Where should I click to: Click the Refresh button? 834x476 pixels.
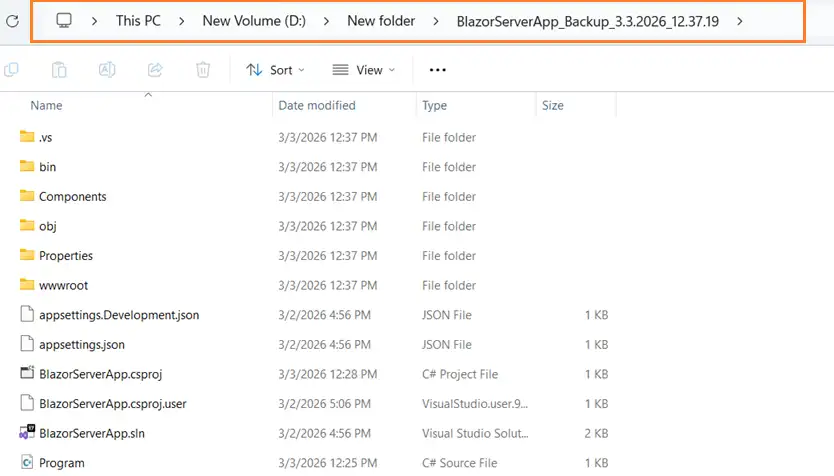click(12, 21)
